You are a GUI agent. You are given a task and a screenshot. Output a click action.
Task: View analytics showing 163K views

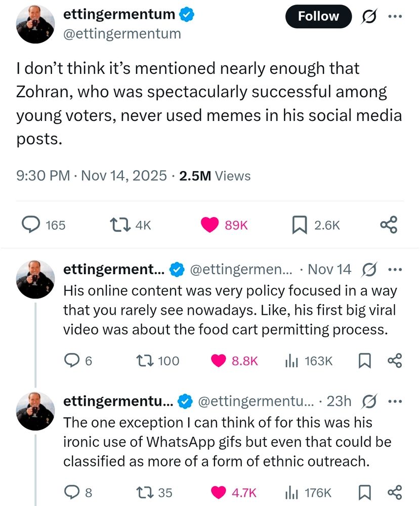click(x=291, y=360)
